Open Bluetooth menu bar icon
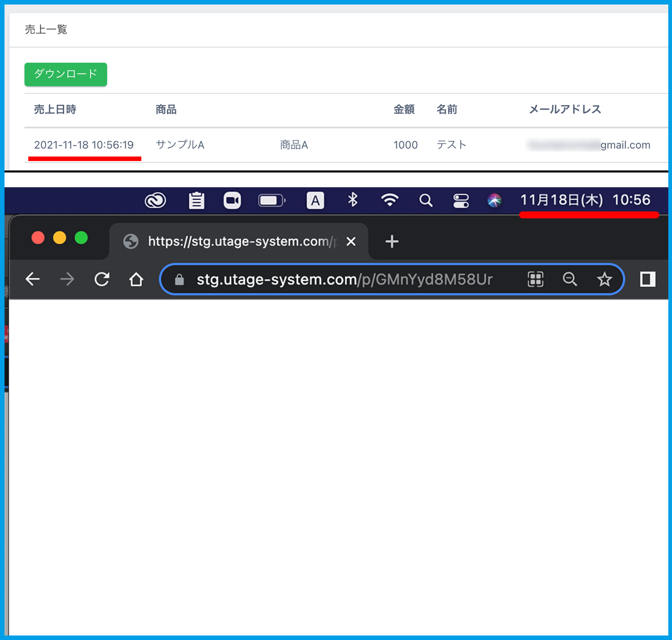This screenshot has width=672, height=640. click(352, 200)
